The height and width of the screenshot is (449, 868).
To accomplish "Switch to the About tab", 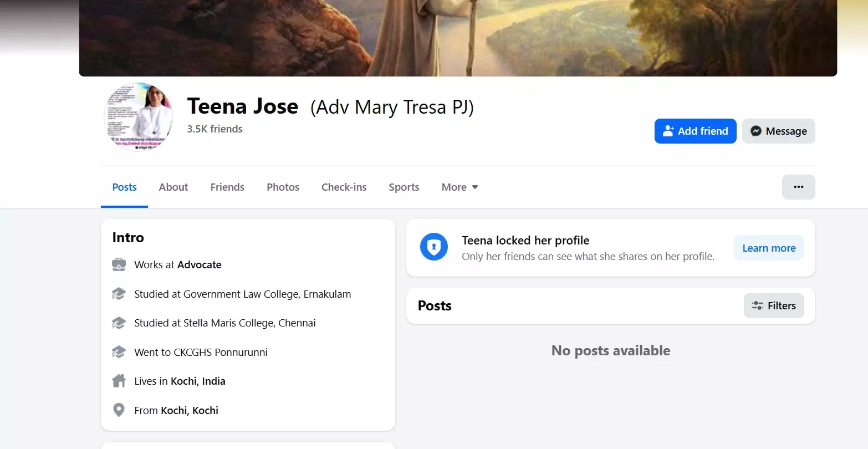I will 173,187.
